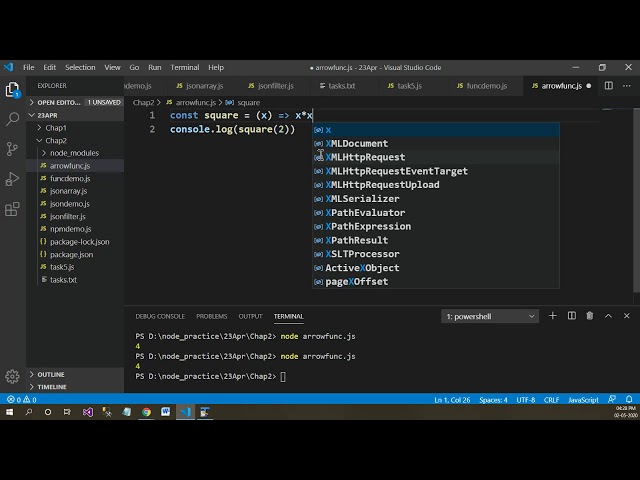Open package.json in explorer
The width and height of the screenshot is (640, 480).
click(x=75, y=254)
